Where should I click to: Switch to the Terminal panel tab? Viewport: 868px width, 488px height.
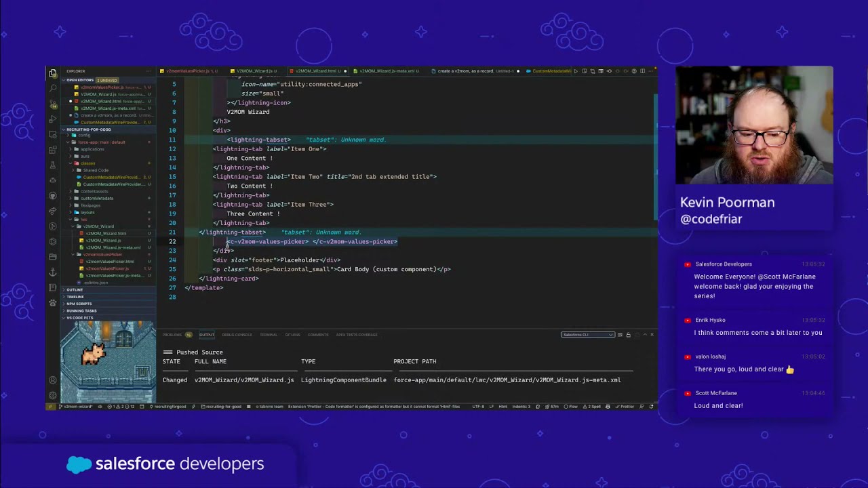click(x=269, y=335)
